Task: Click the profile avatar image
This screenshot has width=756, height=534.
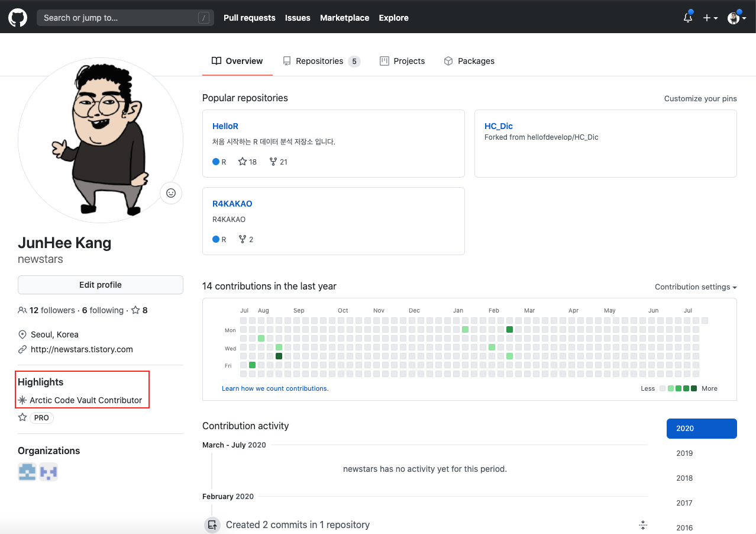Action: [101, 140]
